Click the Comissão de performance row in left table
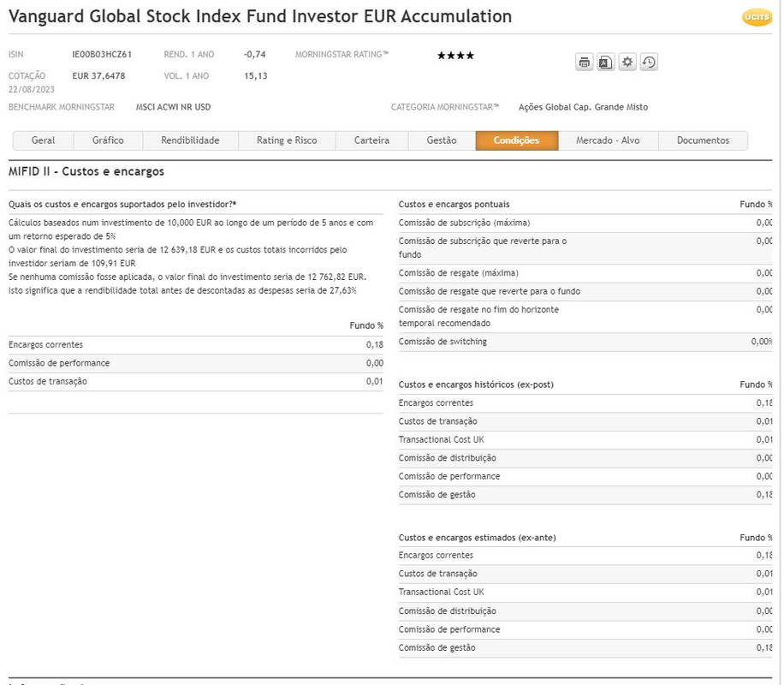784x685 pixels. [x=196, y=363]
